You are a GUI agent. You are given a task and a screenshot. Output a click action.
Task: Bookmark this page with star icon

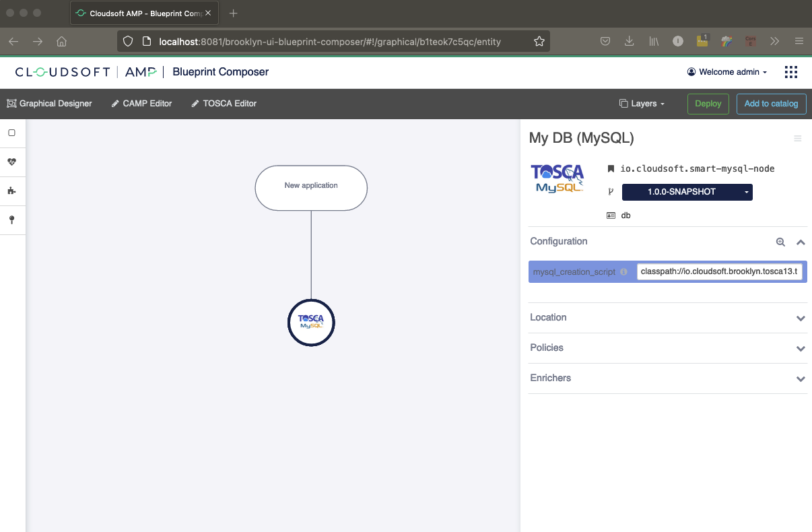(539, 42)
